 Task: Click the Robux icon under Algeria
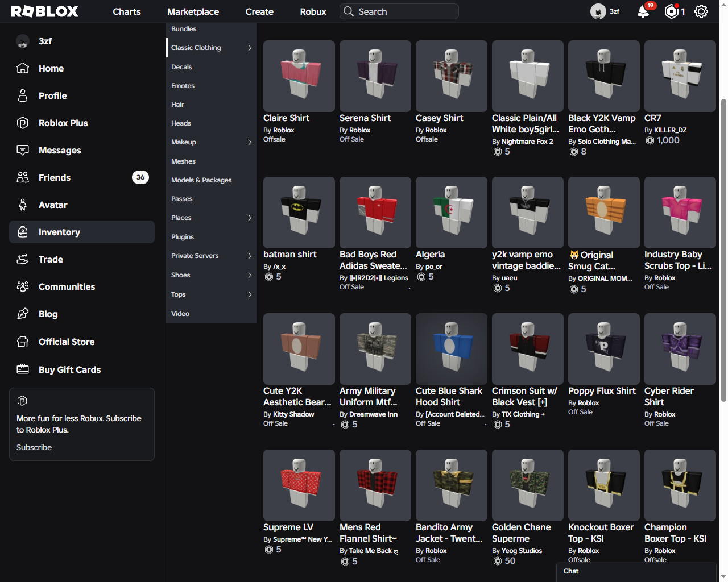click(421, 277)
